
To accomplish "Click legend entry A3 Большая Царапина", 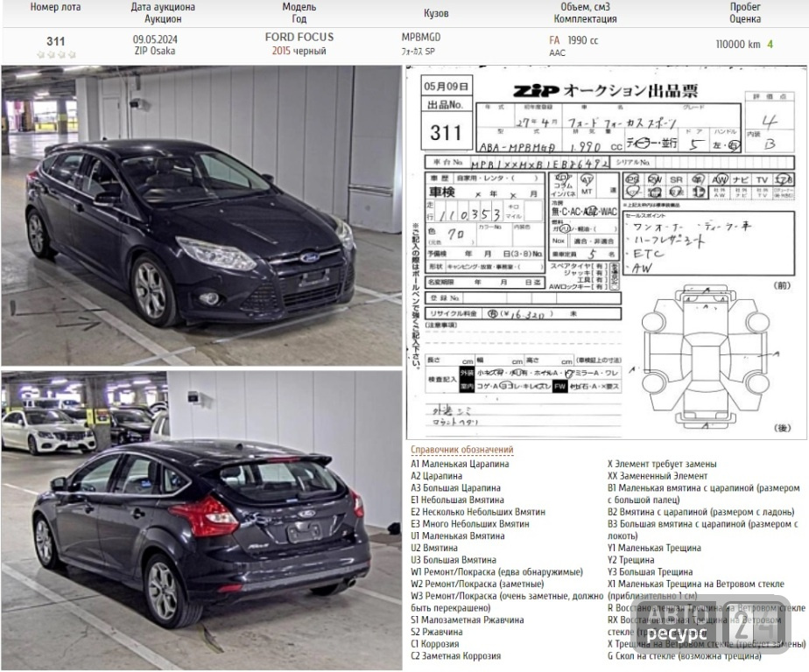I will [455, 488].
